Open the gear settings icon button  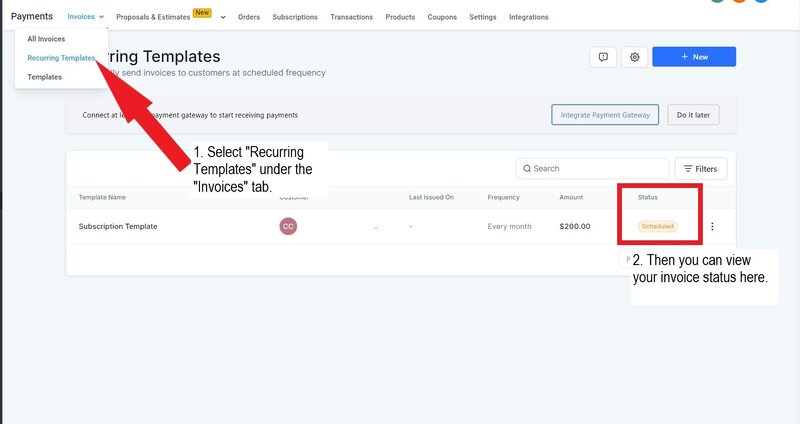point(634,57)
